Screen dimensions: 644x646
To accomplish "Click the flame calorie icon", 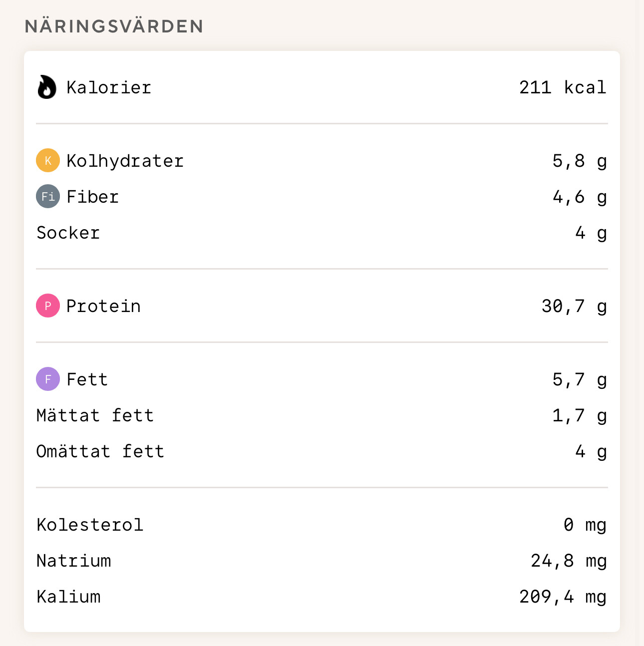I will [47, 87].
